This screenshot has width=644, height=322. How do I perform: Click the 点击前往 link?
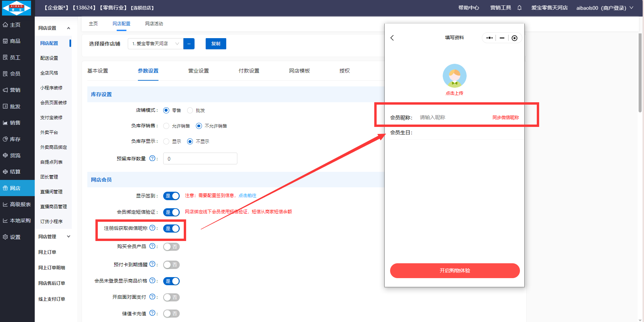(x=247, y=195)
